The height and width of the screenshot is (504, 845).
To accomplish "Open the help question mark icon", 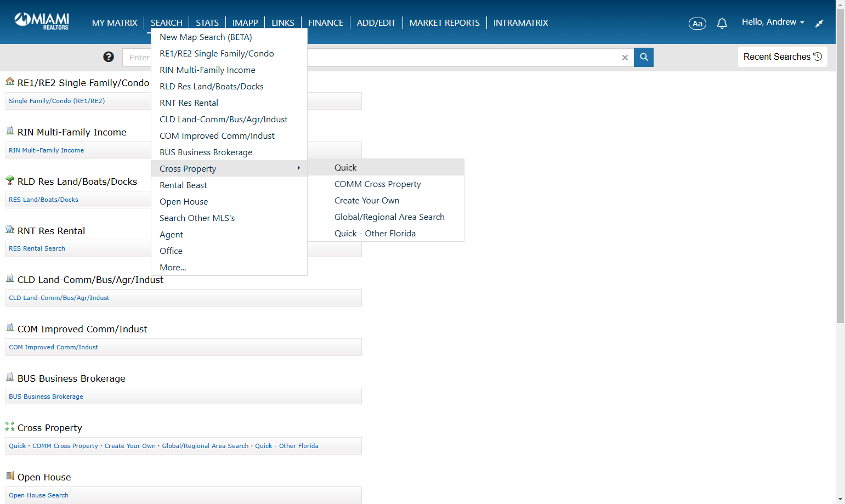I will tap(109, 57).
